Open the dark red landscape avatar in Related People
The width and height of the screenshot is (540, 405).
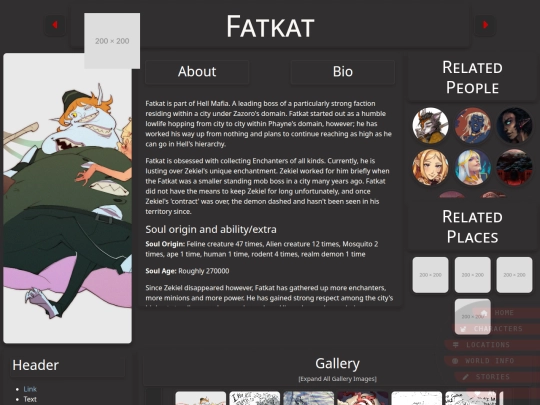click(x=514, y=167)
